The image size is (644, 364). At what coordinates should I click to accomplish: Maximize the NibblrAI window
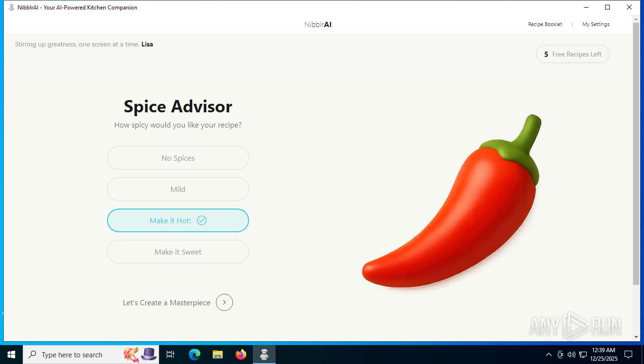pos(608,7)
